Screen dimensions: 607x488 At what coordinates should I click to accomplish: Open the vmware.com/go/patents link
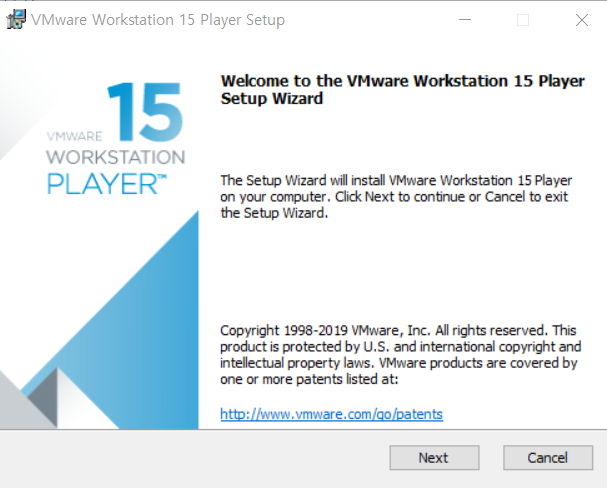[331, 414]
